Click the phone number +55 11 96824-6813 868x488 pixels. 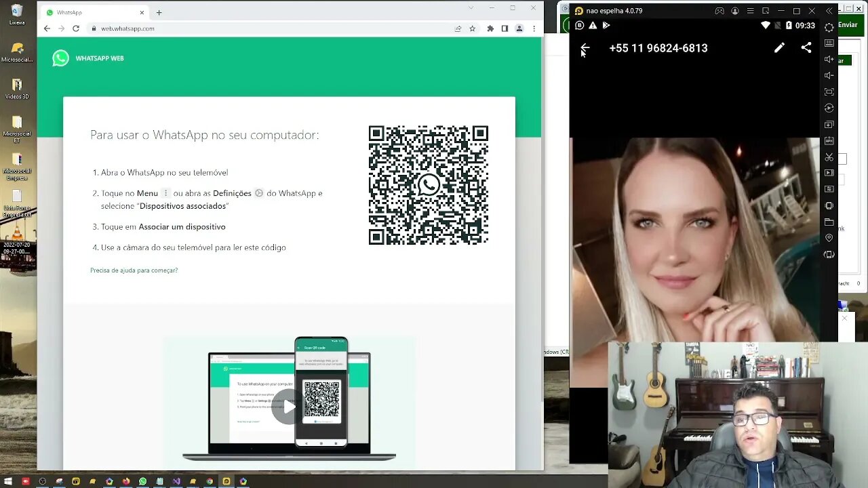point(658,48)
